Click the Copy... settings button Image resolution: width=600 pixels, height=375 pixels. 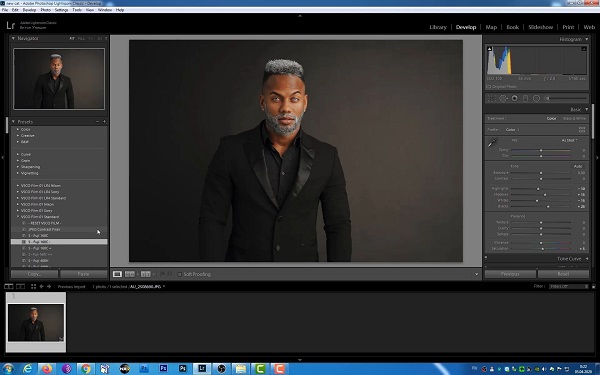click(x=34, y=274)
